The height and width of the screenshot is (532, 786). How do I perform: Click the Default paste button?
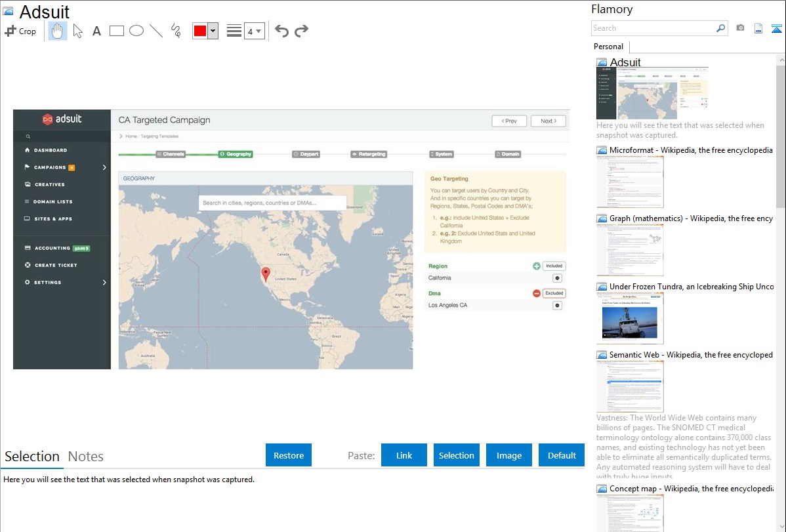click(x=562, y=455)
